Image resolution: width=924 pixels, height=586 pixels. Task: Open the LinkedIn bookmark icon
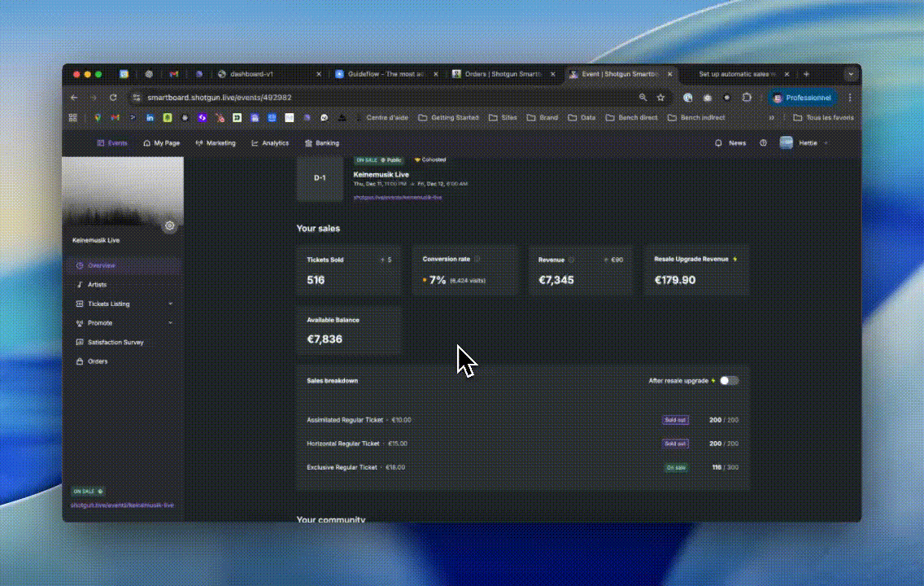(150, 118)
